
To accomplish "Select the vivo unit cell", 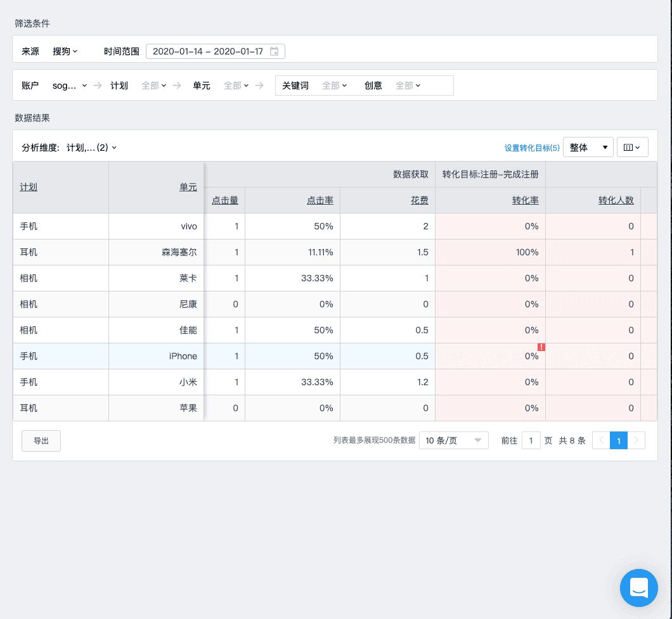I will [157, 226].
